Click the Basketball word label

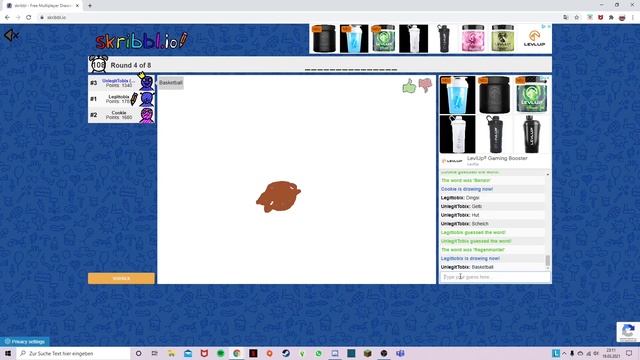coord(171,82)
